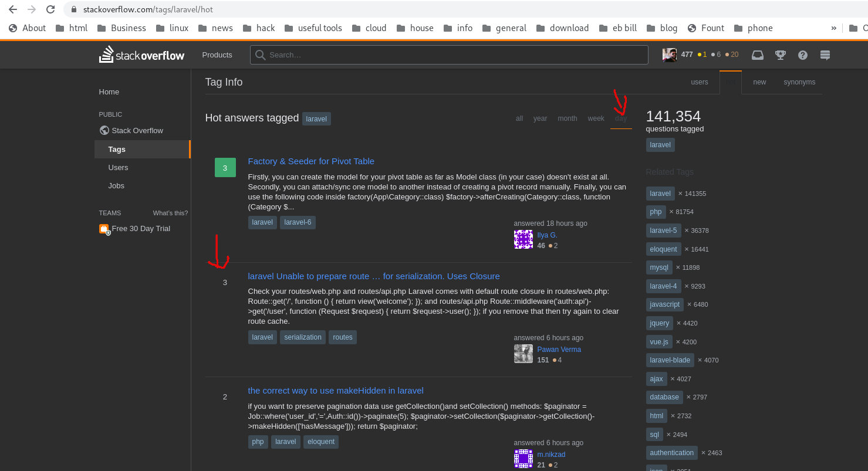The width and height of the screenshot is (868, 471).
Task: Open the eb bill bookmarks folder
Action: [x=618, y=28]
